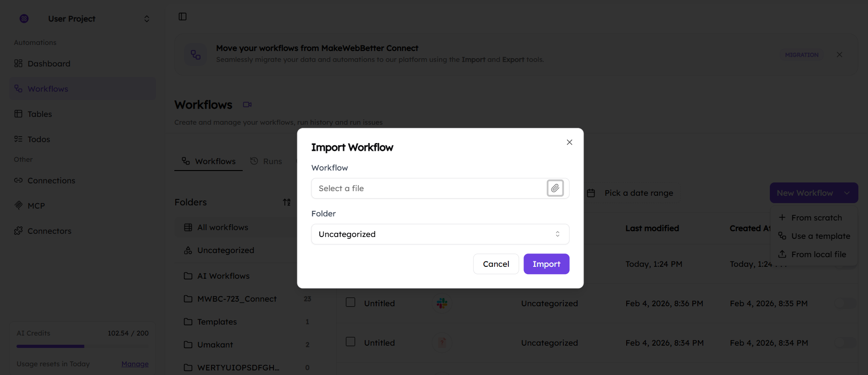Switch to the Runs tab
The image size is (868, 375).
(267, 161)
